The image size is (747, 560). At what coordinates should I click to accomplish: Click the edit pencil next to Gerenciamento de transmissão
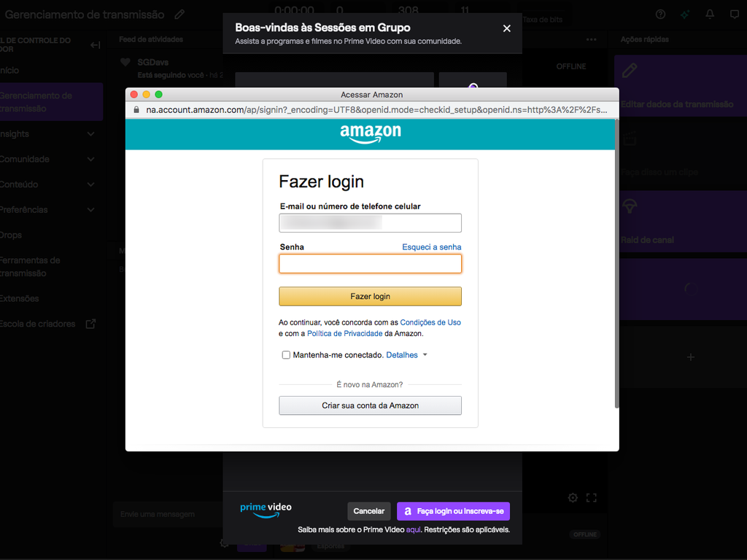click(x=179, y=15)
